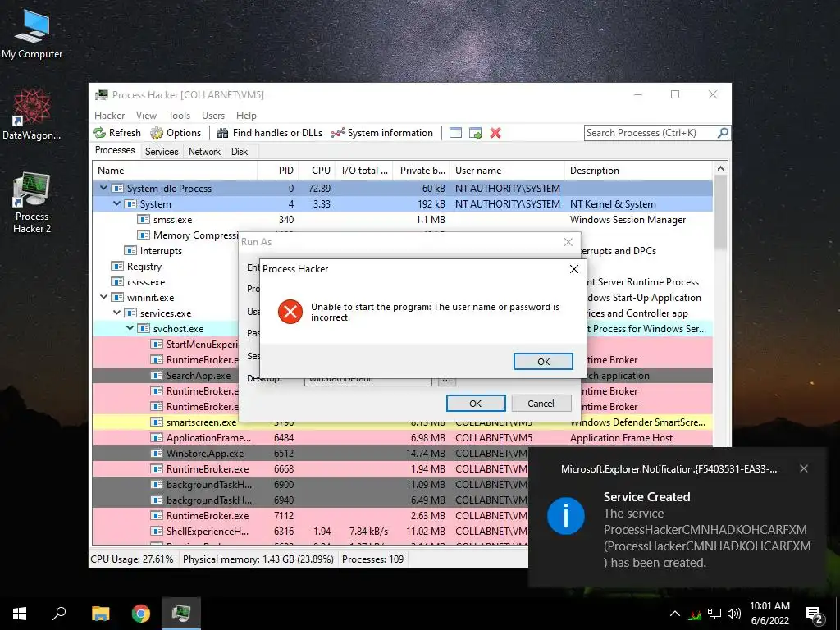
Task: Click OK in the Process Hacker error dialog
Action: click(x=543, y=362)
